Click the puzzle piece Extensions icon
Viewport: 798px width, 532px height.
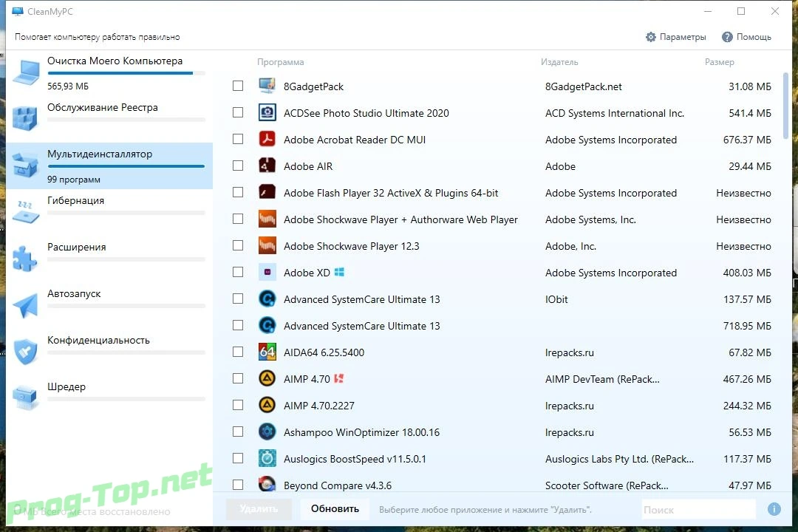coord(25,259)
